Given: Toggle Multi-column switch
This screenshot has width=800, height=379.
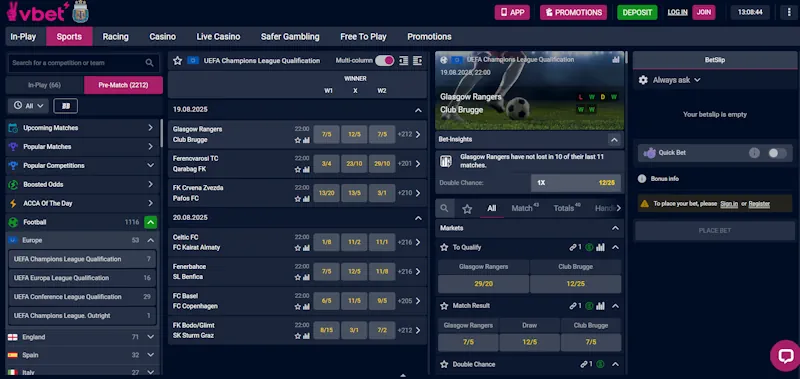Looking at the screenshot, I should 385,61.
